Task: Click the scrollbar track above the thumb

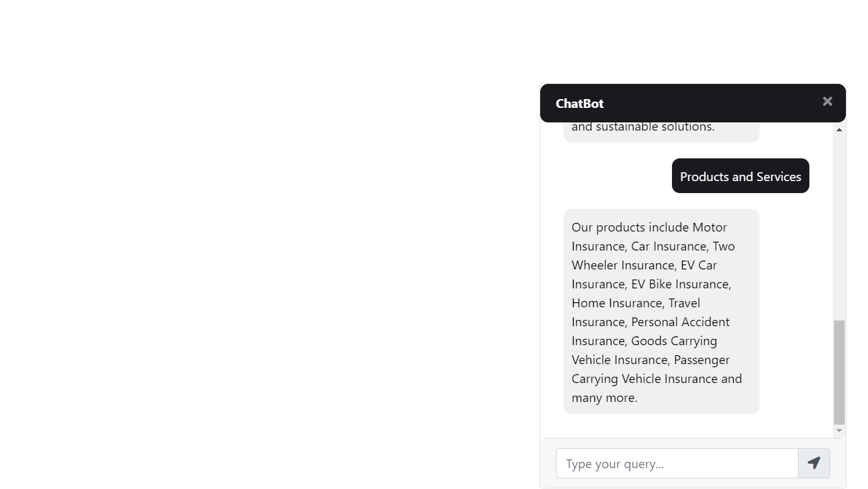Action: click(x=839, y=227)
